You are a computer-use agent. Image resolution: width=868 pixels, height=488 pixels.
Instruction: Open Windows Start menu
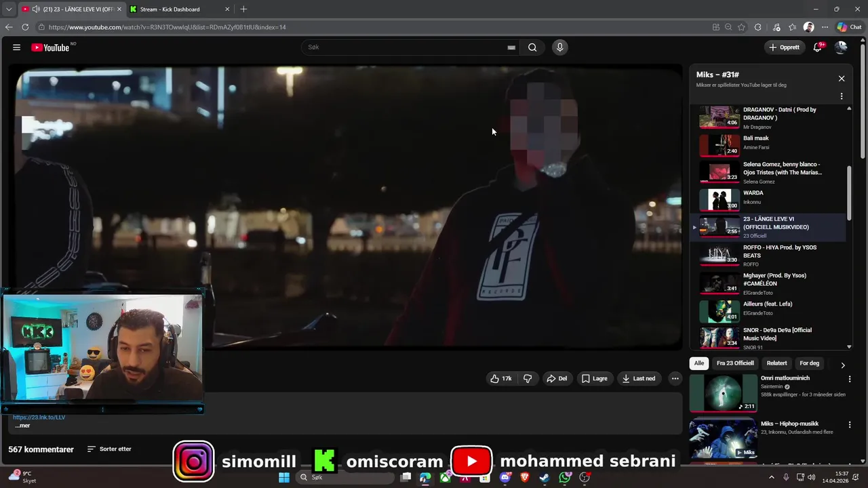coord(283,478)
